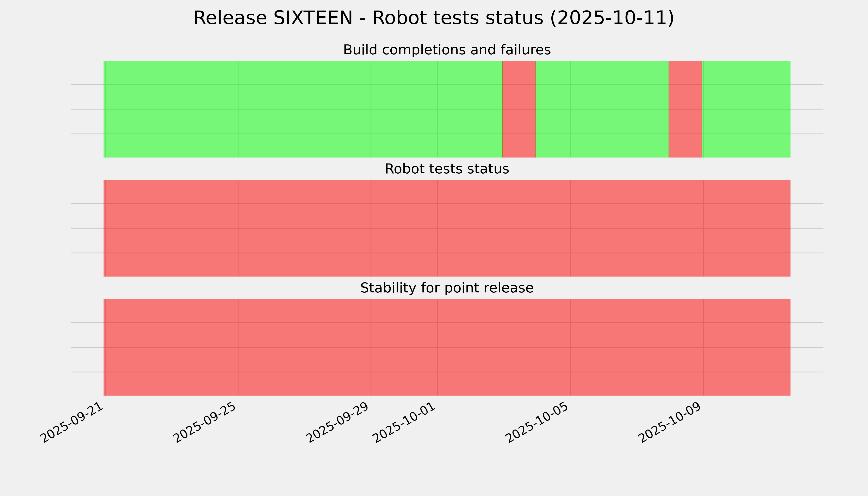Click the first red failure band in the build chart

tap(519, 109)
